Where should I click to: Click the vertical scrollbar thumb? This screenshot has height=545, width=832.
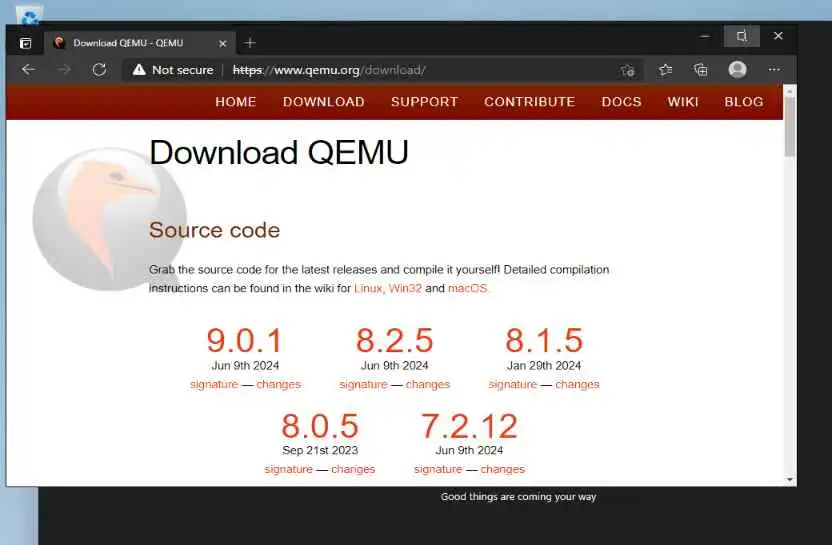pos(790,127)
